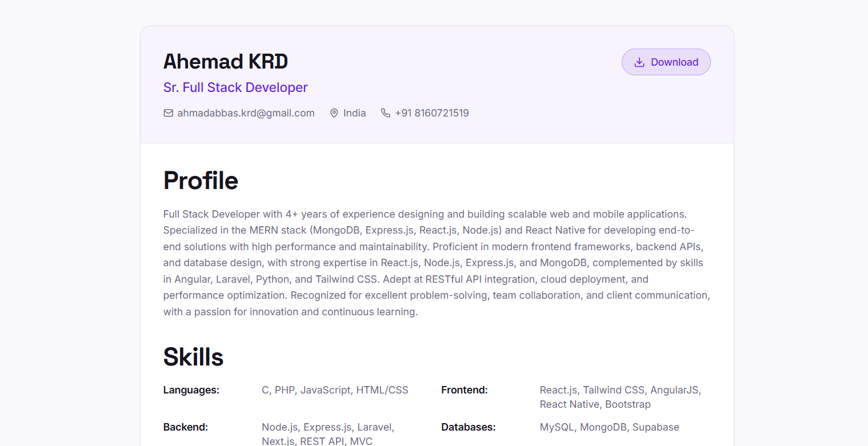Click the phone number +91 8160721519
This screenshot has height=446, width=868.
click(432, 113)
